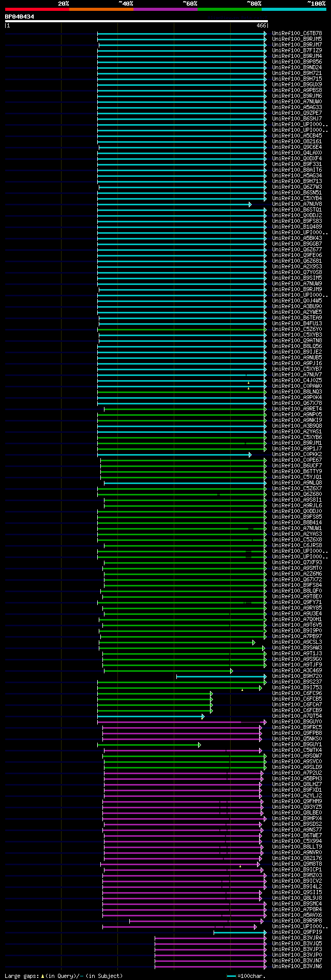
Task: Select hit label UniRef100_B9GUY1
Action: click(x=297, y=744)
